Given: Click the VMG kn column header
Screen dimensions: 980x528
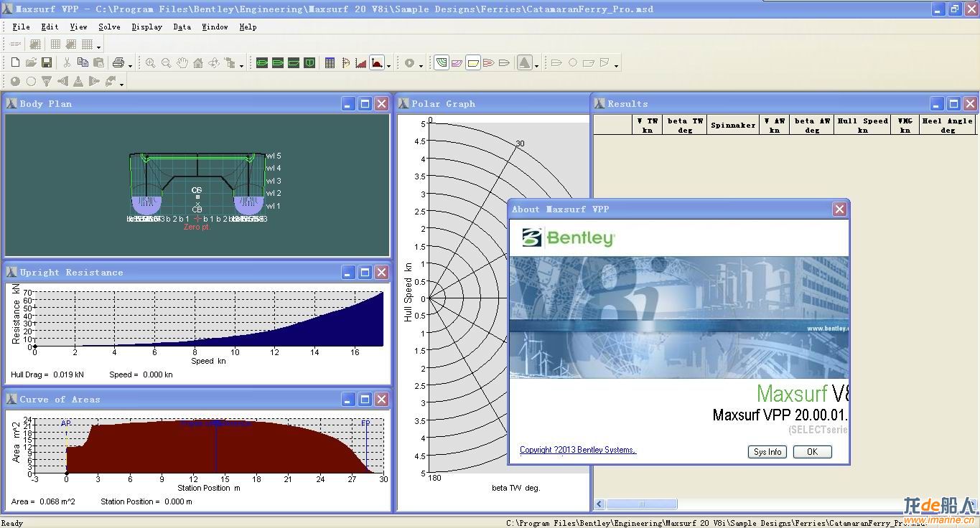Looking at the screenshot, I should click(905, 126).
